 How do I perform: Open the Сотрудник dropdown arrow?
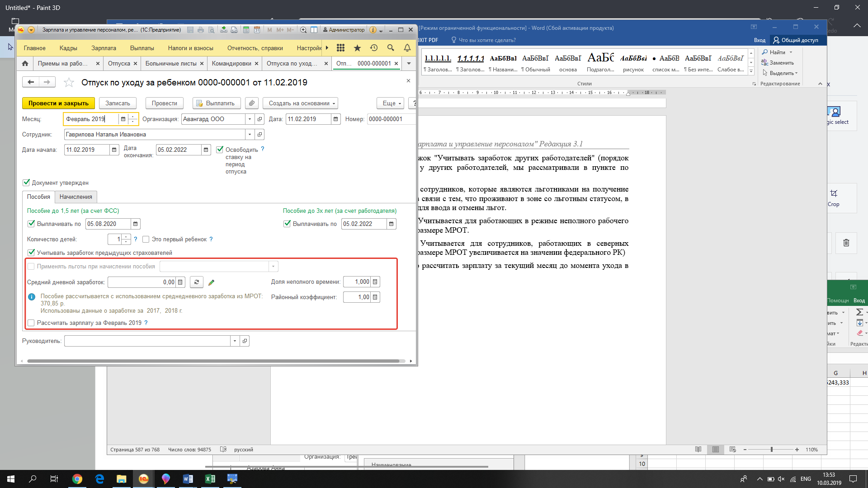[x=250, y=134]
